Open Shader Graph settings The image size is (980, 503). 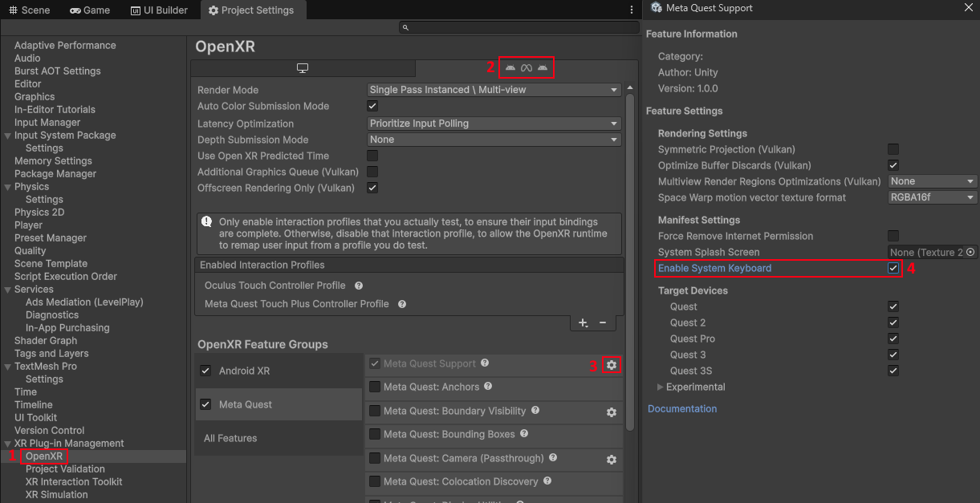point(46,340)
